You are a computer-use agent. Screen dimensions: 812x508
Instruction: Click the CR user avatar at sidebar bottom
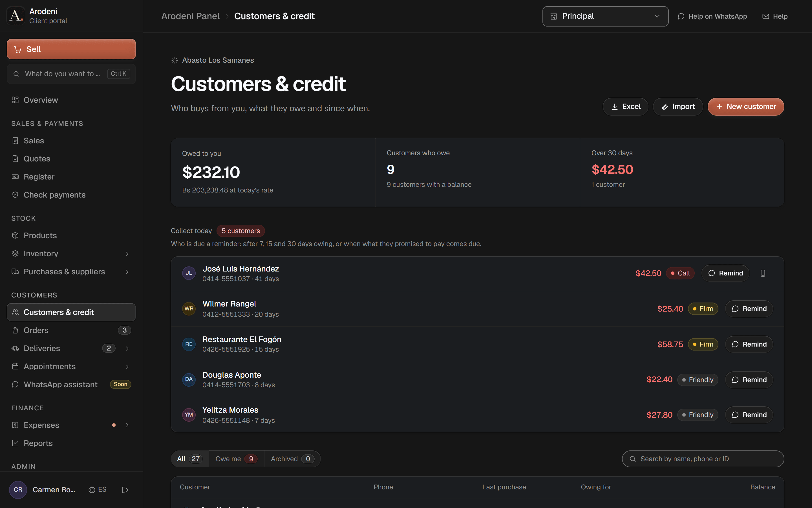coord(18,490)
